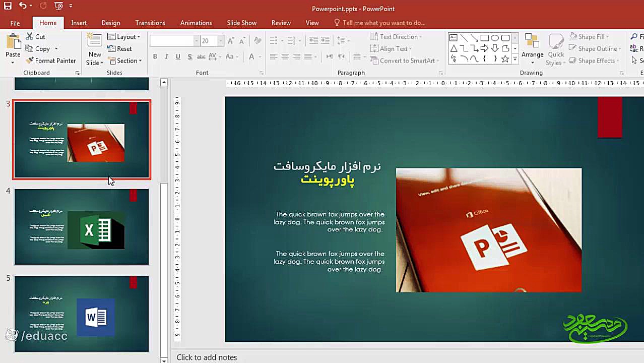Open the Shape Fill dropdown
Image resolution: width=644 pixels, height=363 pixels.
click(589, 37)
